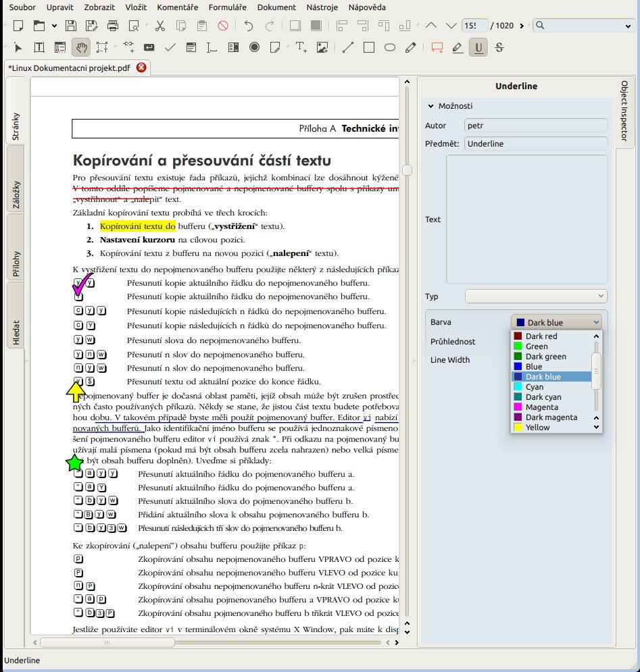The height and width of the screenshot is (672, 640).
Task: Insert an image with Add Image tool
Action: [x=322, y=47]
